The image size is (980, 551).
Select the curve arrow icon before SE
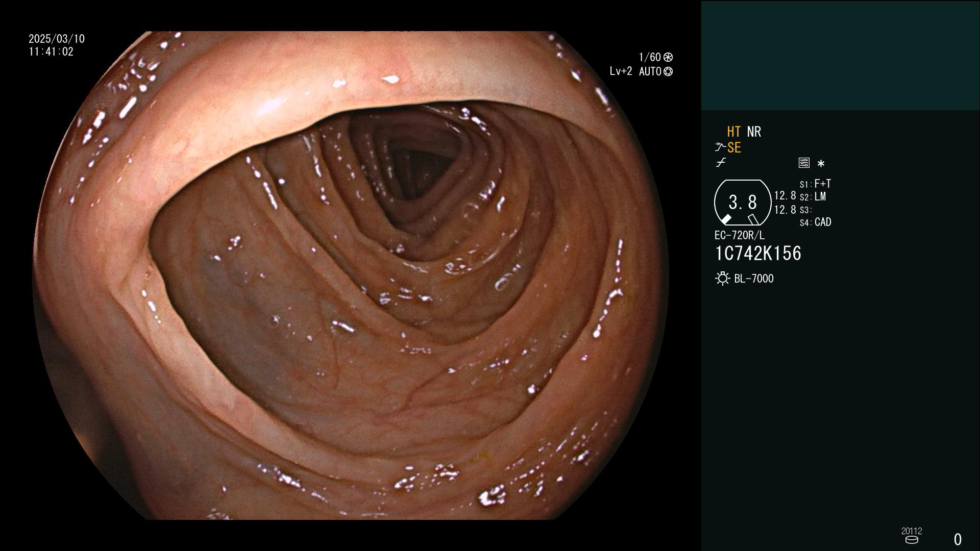(720, 147)
